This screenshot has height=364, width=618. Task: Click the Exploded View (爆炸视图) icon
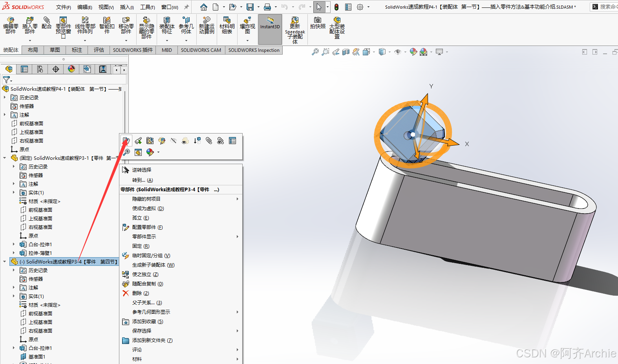click(247, 25)
